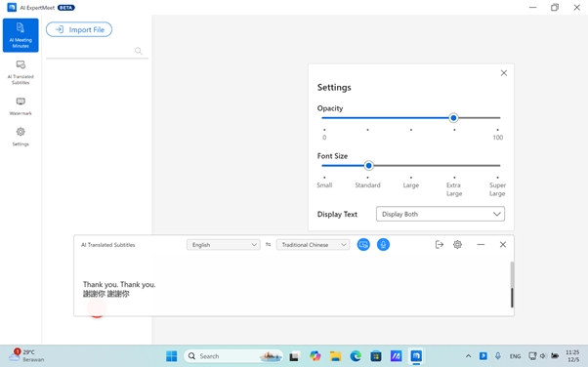Click the AI ExpertMeet taskbar icon
The image size is (588, 367).
tap(416, 356)
